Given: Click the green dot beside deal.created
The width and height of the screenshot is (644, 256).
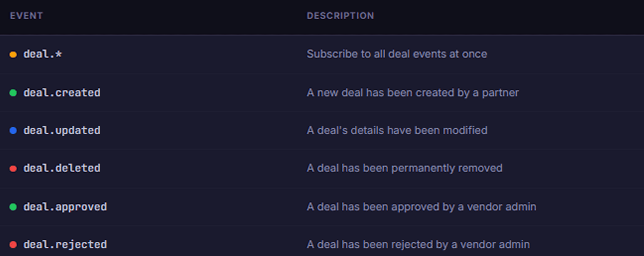Looking at the screenshot, I should [x=13, y=93].
